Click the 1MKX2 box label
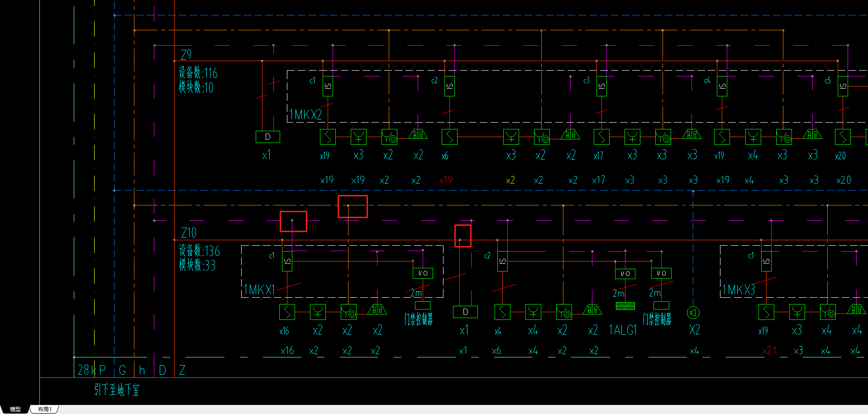Screen dimensions: 868x414 (x=305, y=115)
